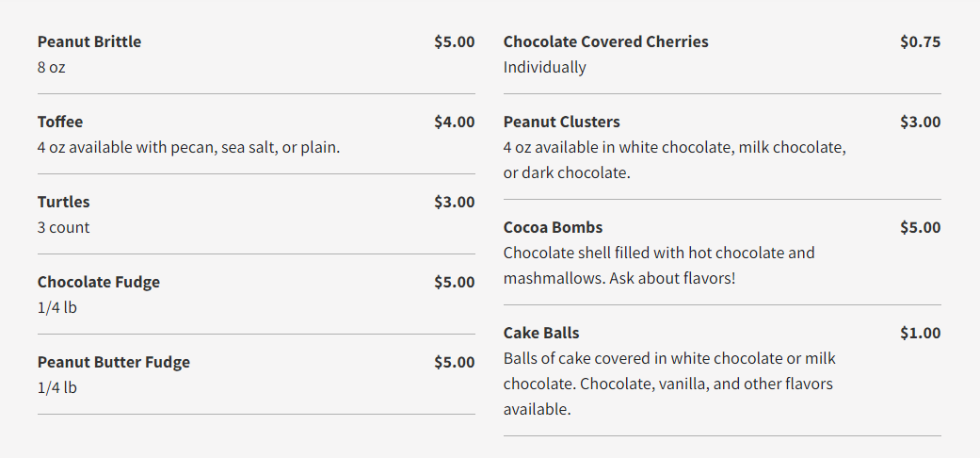Image resolution: width=980 pixels, height=458 pixels.
Task: Click the $1.00 Cake Balls price
Action: tap(920, 333)
